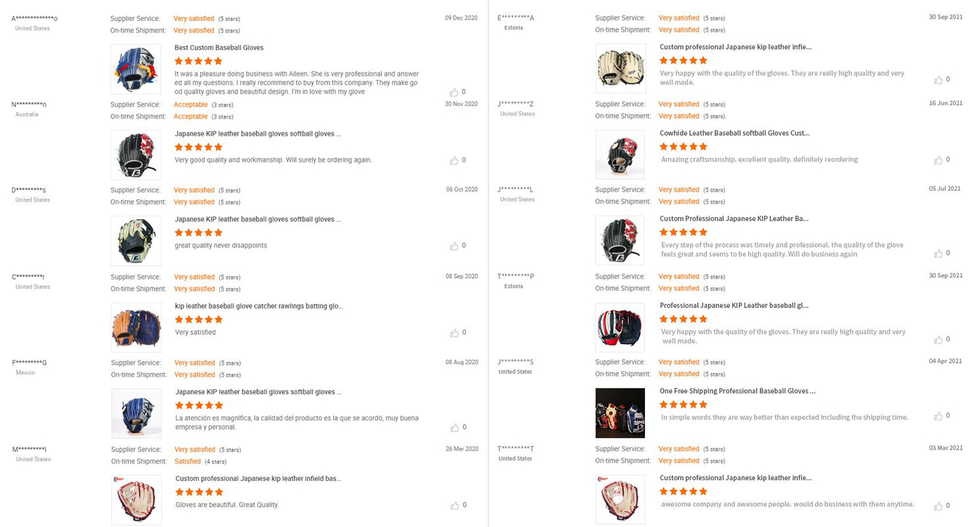980x527 pixels.
Task: Like 'Gloves are beautiful. Great Quality.' review
Action: 454,505
